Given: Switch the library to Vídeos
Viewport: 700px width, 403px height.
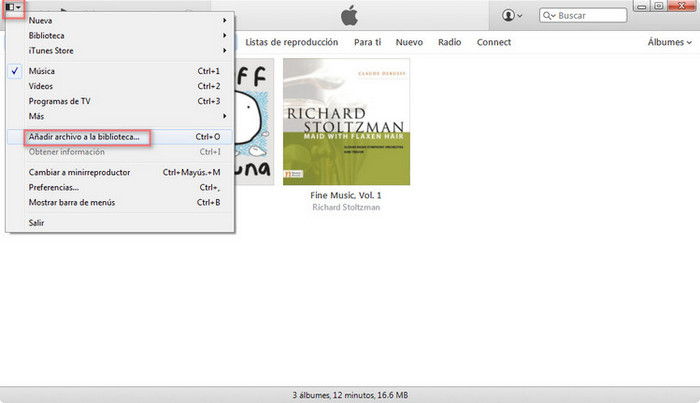Looking at the screenshot, I should click(x=120, y=86).
